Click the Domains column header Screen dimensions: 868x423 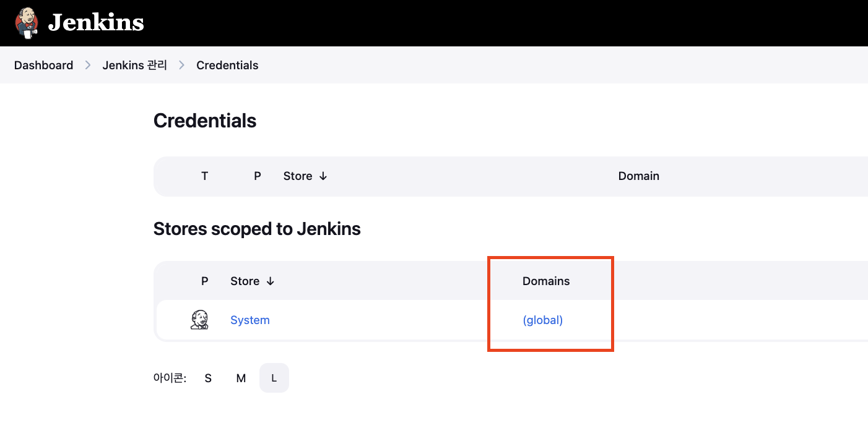click(x=546, y=281)
